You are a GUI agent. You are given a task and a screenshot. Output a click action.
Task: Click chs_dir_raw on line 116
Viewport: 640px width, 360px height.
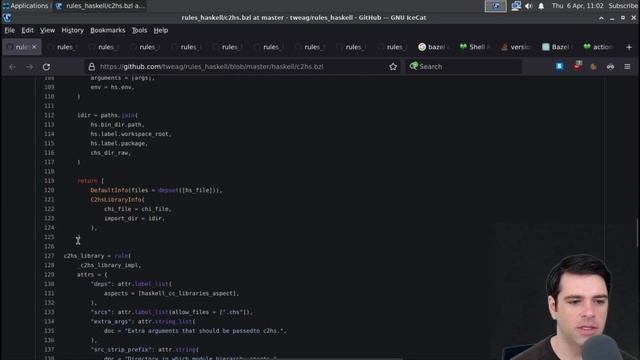click(109, 153)
